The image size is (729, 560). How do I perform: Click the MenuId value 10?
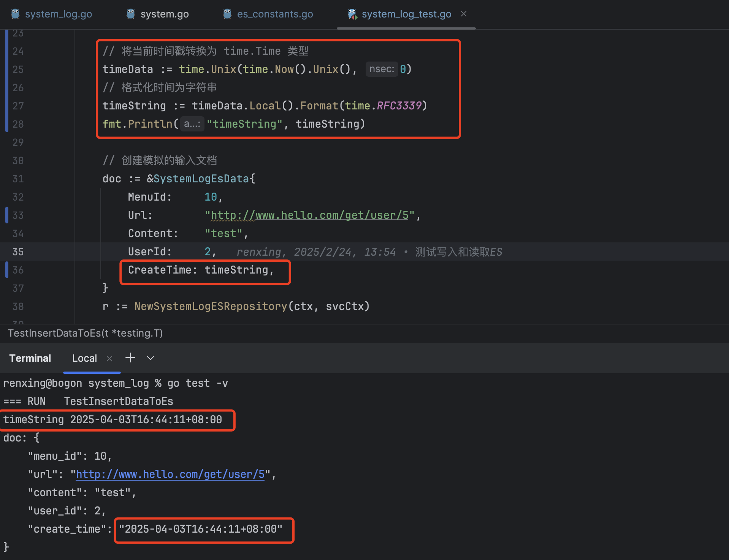point(211,197)
